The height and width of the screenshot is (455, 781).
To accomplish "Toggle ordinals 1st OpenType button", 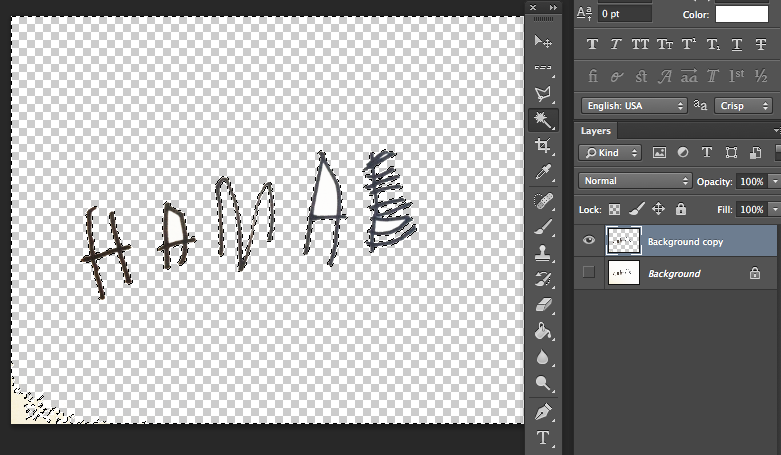I will point(737,76).
